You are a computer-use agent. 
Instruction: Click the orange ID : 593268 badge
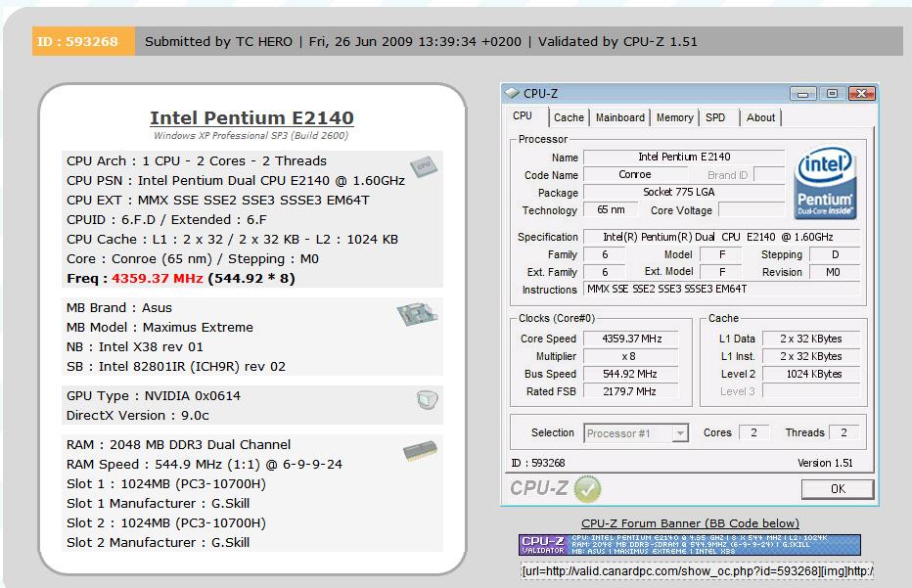(84, 41)
